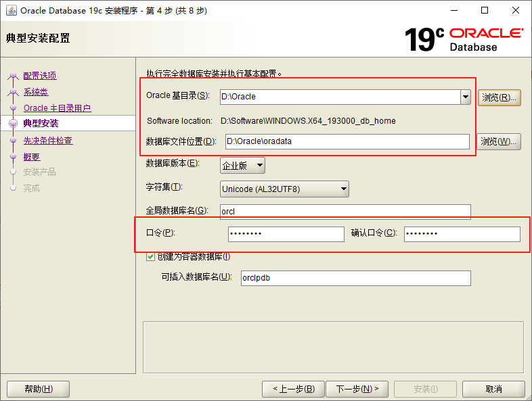Click the greyed-out 安装(I) button
Image resolution: width=532 pixels, height=401 pixels.
pos(426,389)
